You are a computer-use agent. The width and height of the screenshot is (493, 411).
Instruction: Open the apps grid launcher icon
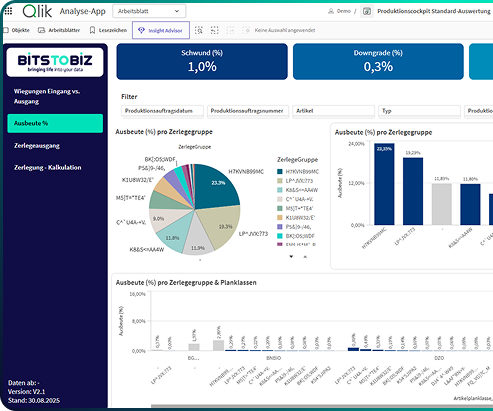pos(9,11)
